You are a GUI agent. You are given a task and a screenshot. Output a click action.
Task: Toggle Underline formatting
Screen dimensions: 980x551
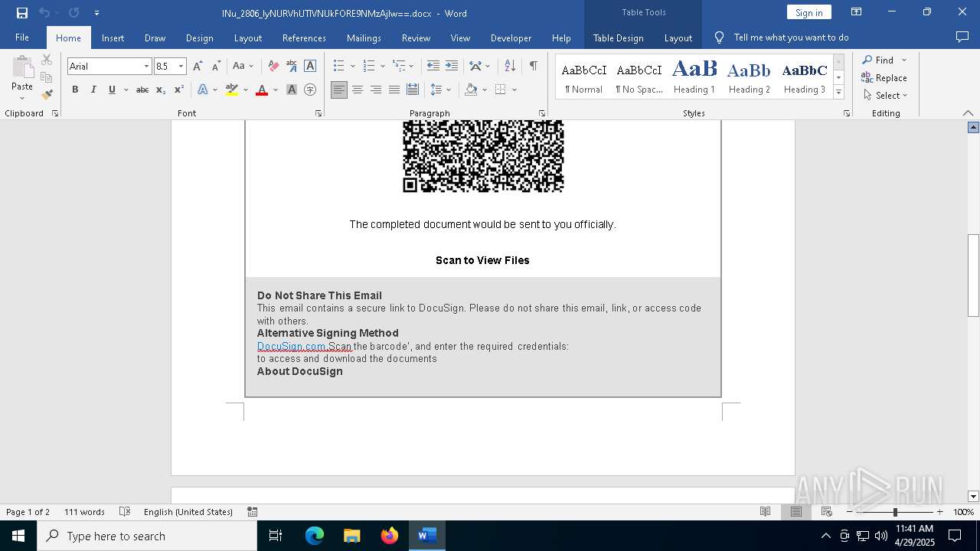pos(112,90)
